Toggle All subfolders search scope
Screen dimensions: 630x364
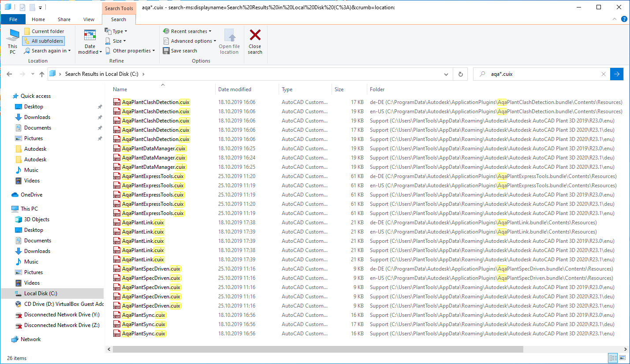coord(44,41)
